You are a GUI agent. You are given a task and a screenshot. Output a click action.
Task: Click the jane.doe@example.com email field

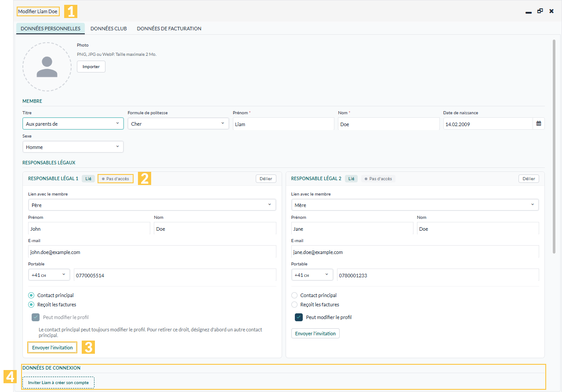pos(415,252)
